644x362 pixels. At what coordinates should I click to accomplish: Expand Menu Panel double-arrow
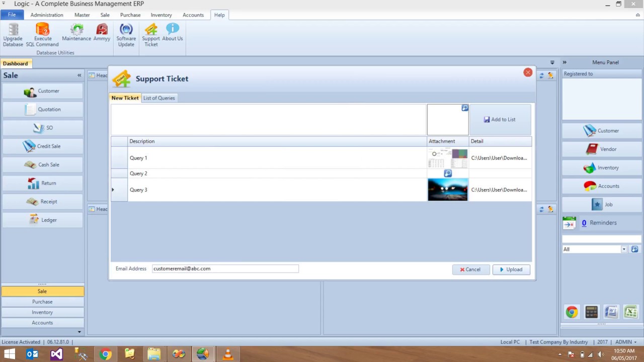565,62
